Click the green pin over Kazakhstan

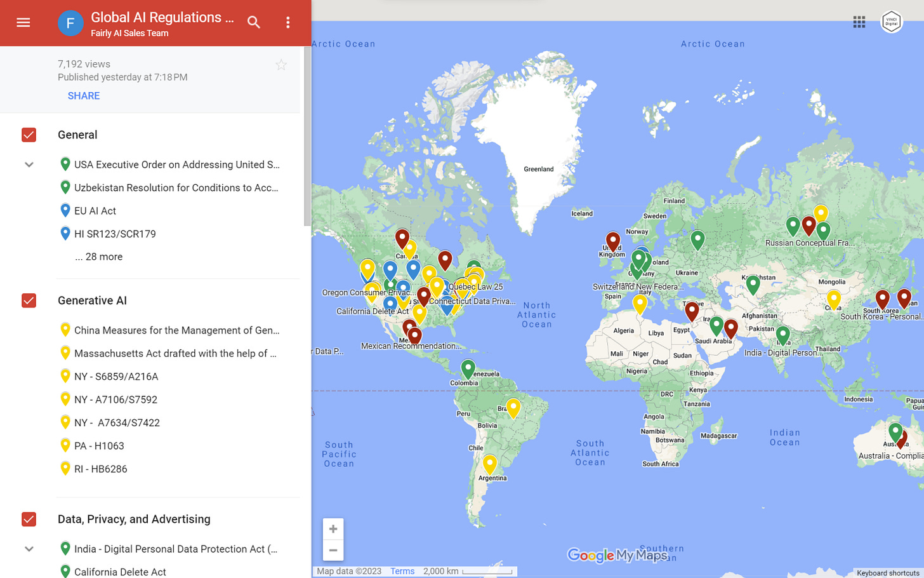pos(753,285)
